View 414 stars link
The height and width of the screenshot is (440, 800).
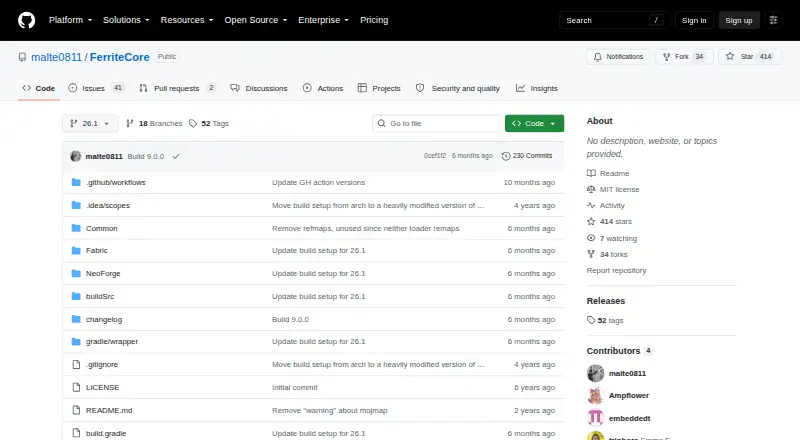[x=609, y=222]
